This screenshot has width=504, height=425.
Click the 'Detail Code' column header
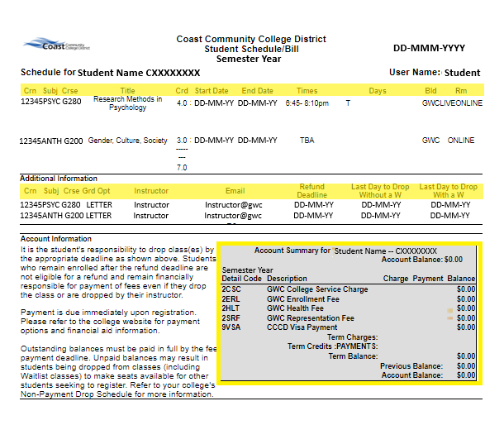click(x=241, y=279)
